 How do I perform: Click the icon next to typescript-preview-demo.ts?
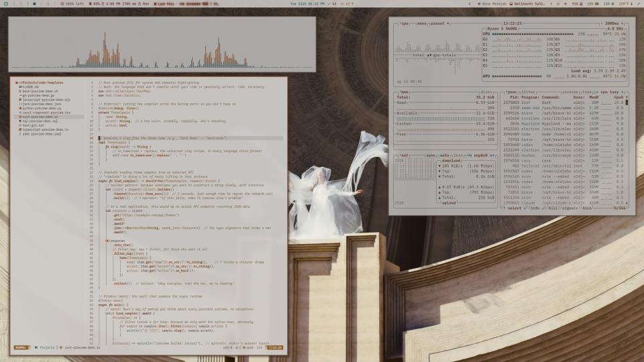[20, 129]
